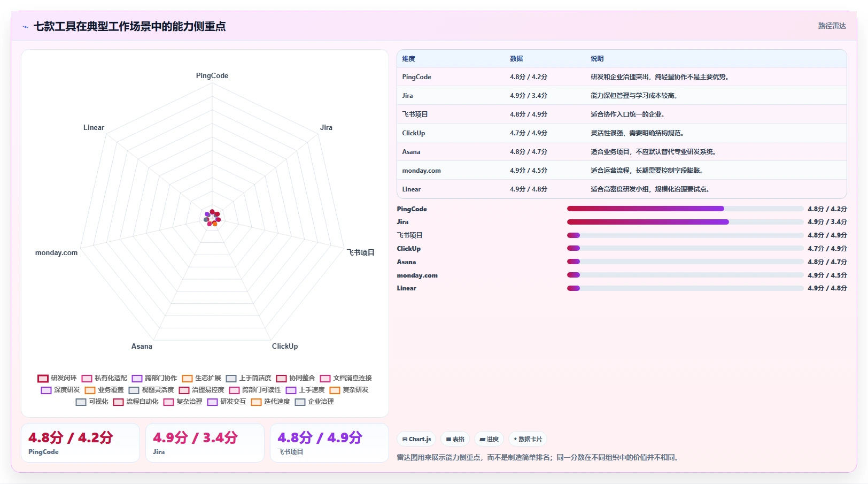Hide the 深度研发 series via the legend

tap(60, 390)
